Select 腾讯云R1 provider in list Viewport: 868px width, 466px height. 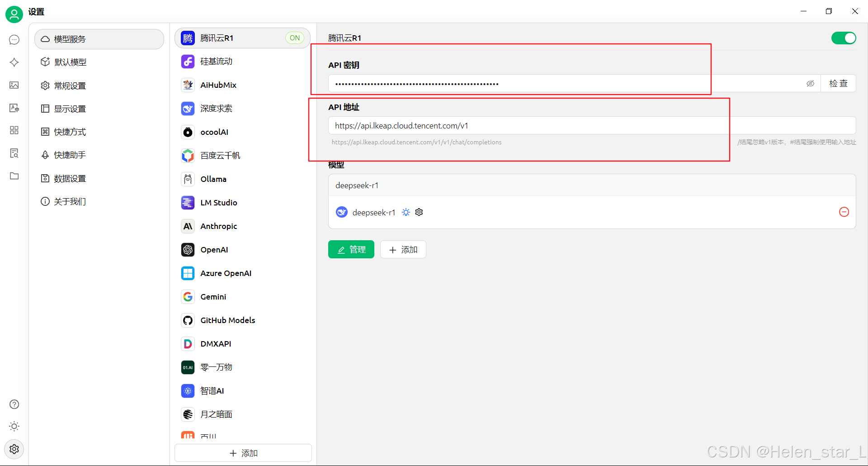(x=242, y=38)
